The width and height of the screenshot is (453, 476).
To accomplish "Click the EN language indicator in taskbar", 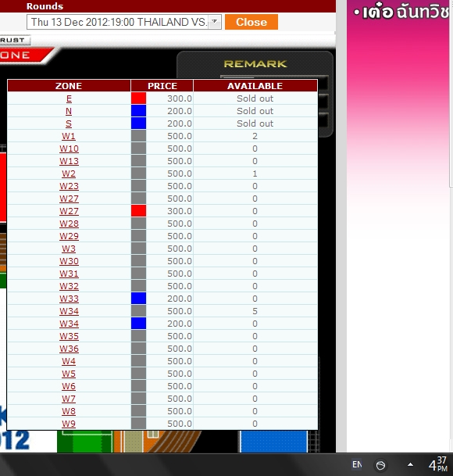I will coord(357,464).
